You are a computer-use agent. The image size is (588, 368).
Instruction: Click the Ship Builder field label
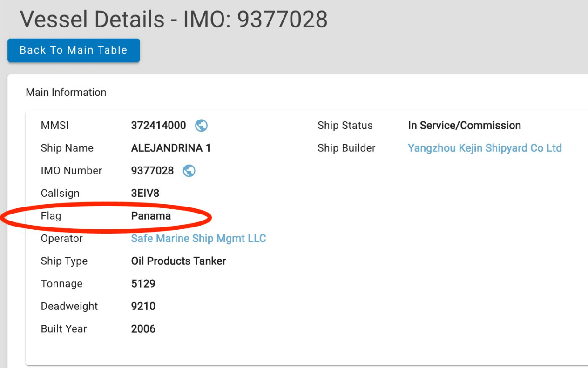[346, 148]
